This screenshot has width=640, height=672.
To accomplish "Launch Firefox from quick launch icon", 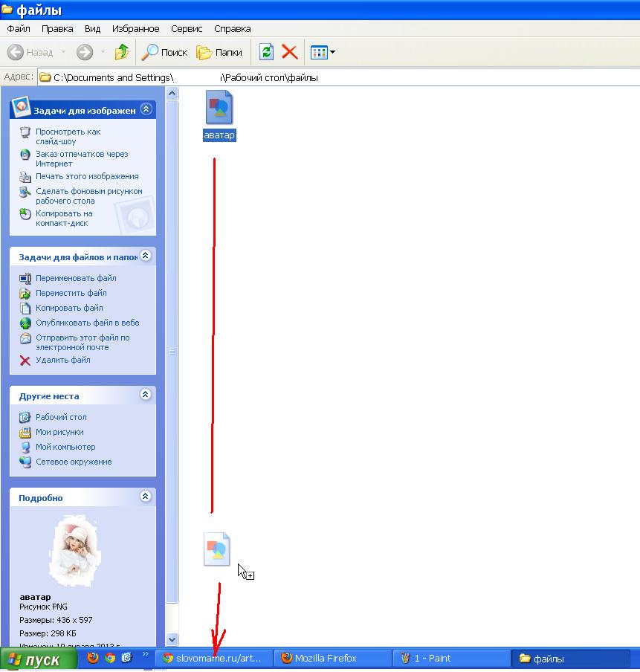I will pos(93,658).
